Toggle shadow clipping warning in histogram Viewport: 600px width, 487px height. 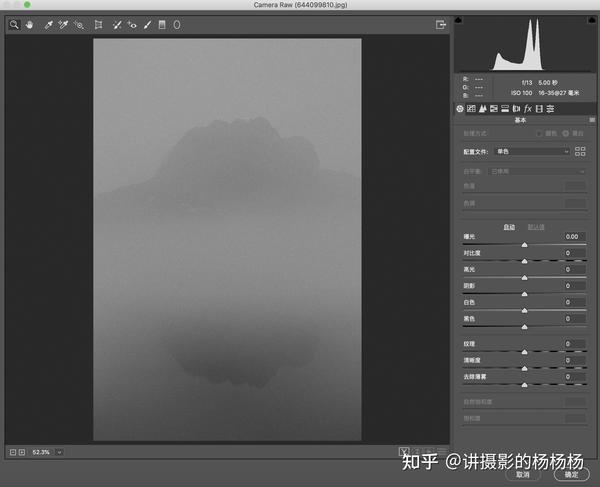(459, 20)
